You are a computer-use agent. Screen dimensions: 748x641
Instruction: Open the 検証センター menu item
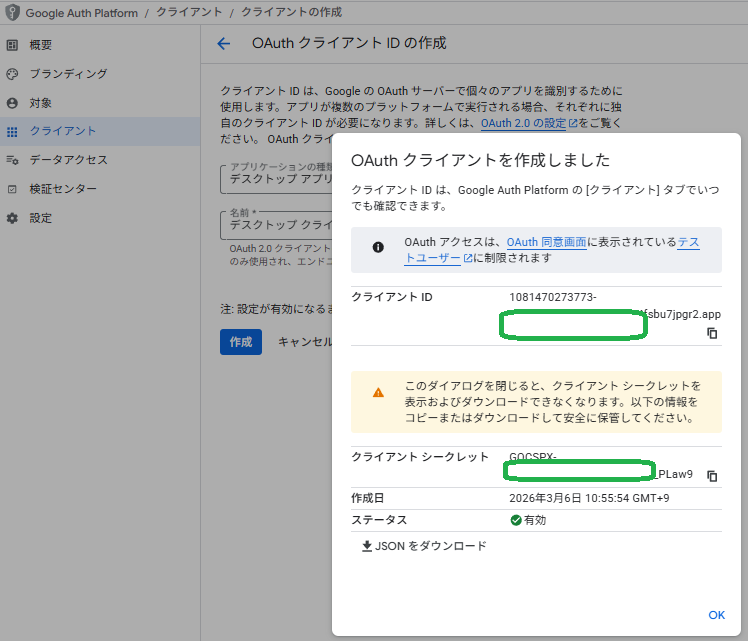[63, 189]
